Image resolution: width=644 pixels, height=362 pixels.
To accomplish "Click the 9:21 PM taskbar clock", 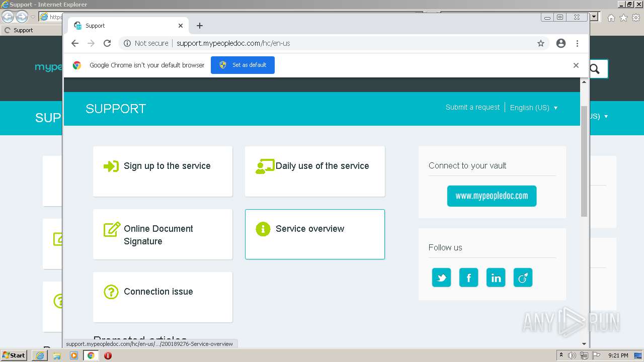I will (618, 355).
